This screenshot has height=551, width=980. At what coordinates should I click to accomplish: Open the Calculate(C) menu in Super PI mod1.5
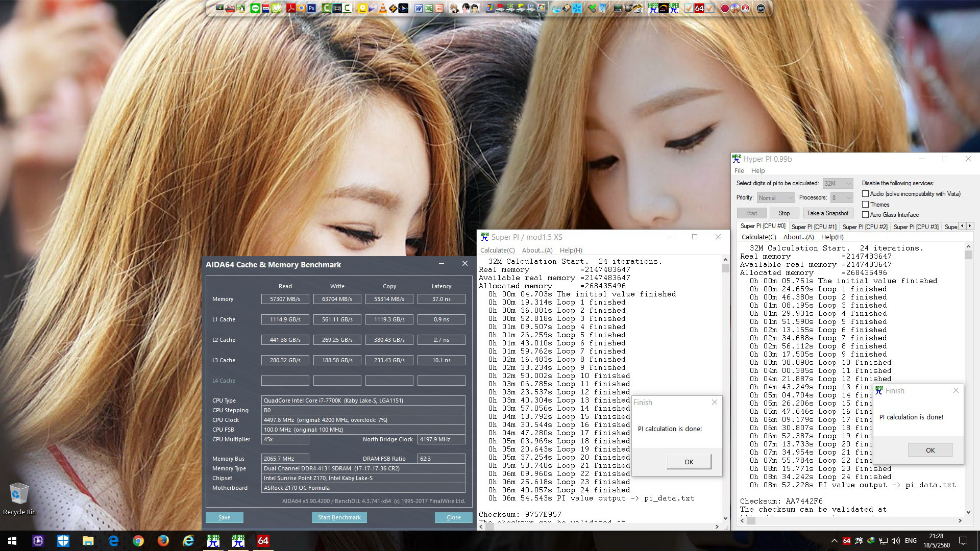[x=497, y=250]
